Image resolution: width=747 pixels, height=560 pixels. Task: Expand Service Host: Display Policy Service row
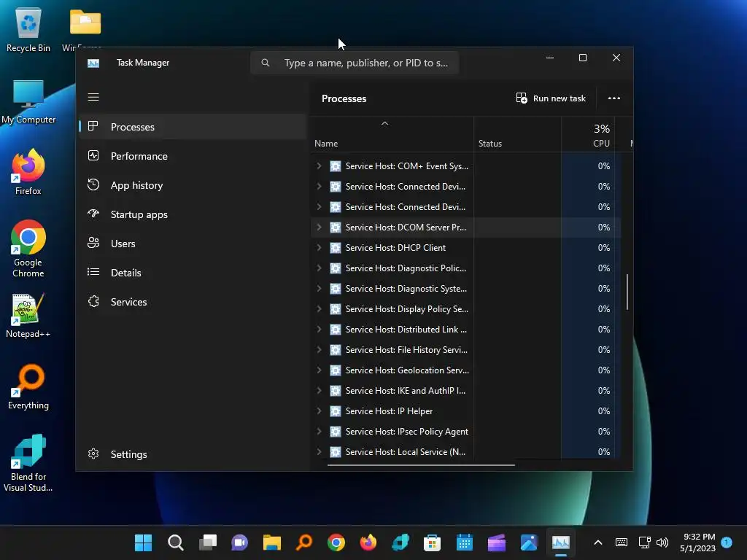coord(319,308)
